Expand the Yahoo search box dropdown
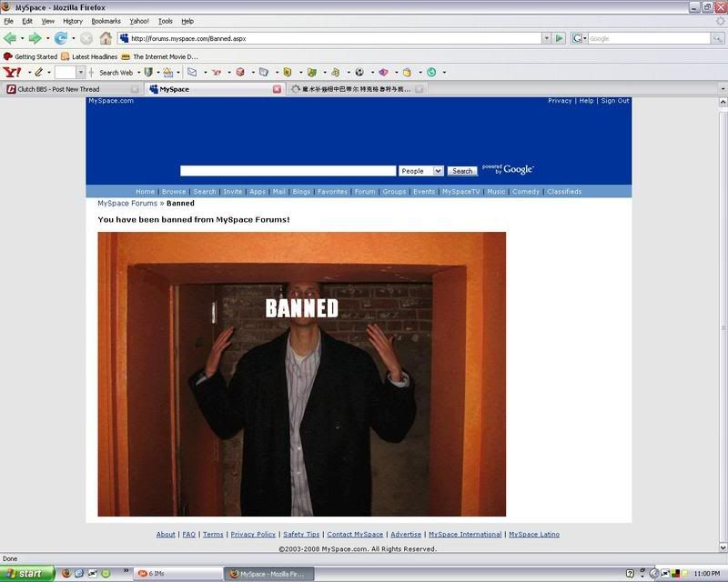 click(81, 72)
